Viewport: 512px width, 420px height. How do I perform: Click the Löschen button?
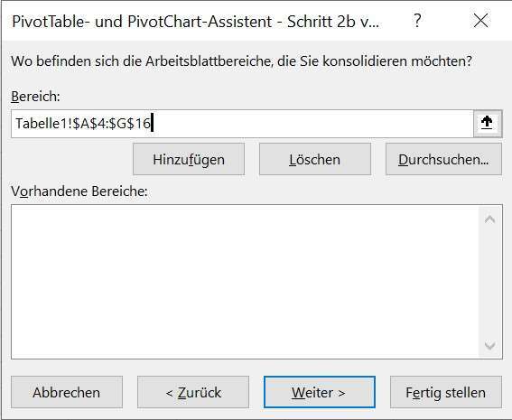point(315,159)
